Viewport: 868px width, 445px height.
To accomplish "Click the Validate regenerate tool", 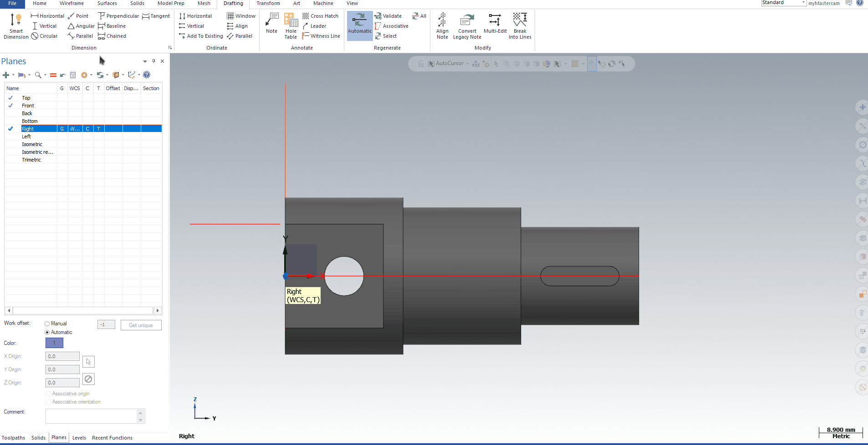I will point(388,16).
